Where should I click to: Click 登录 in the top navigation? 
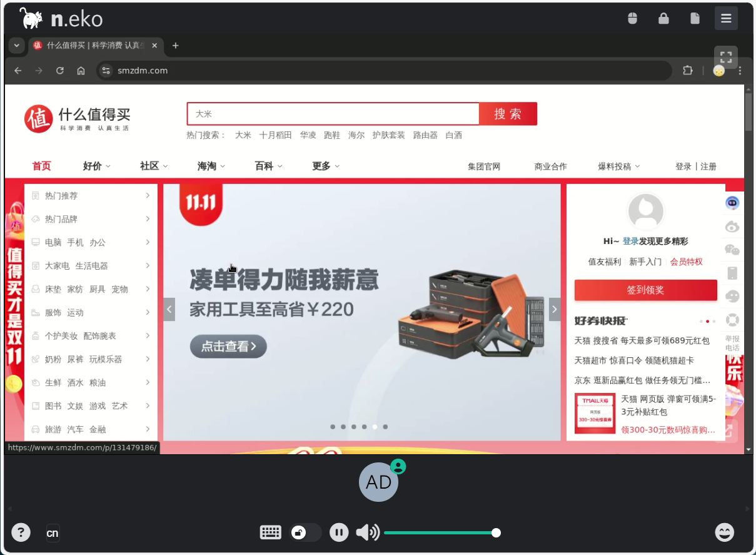(x=683, y=166)
